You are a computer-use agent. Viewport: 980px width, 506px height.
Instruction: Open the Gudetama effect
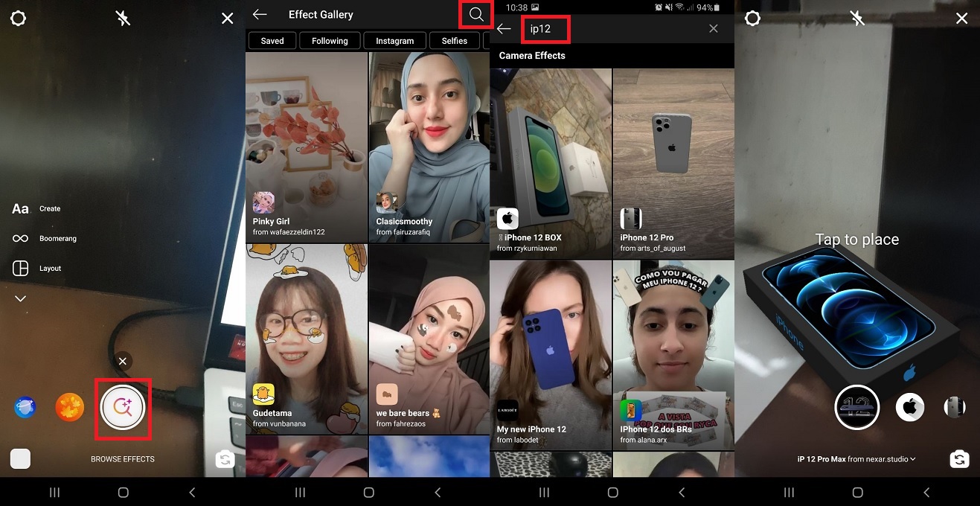307,339
